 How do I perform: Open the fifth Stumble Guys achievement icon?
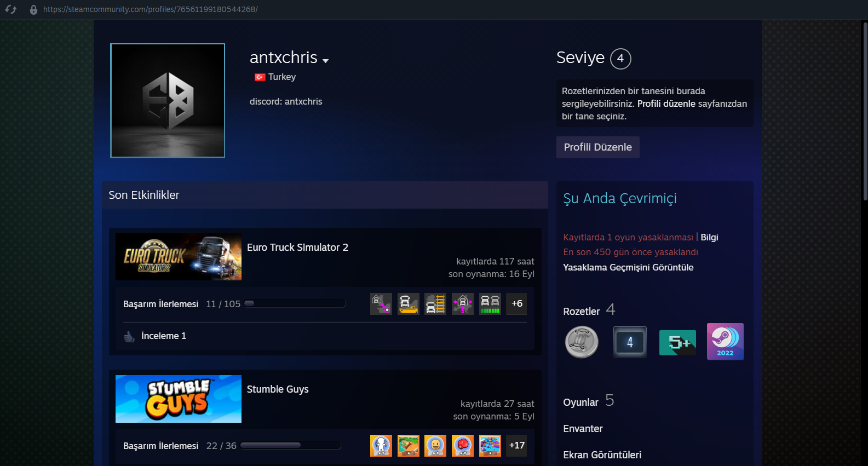(x=490, y=446)
